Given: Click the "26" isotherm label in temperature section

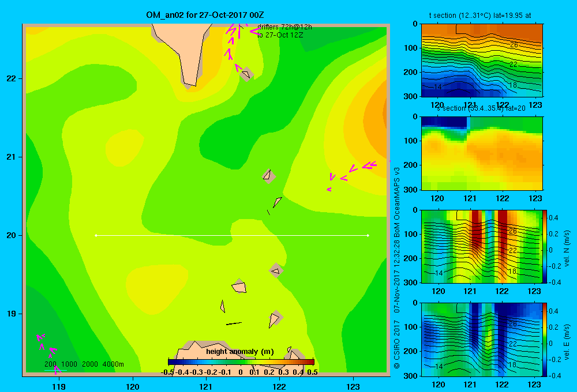Looking at the screenshot, I should (514, 45).
